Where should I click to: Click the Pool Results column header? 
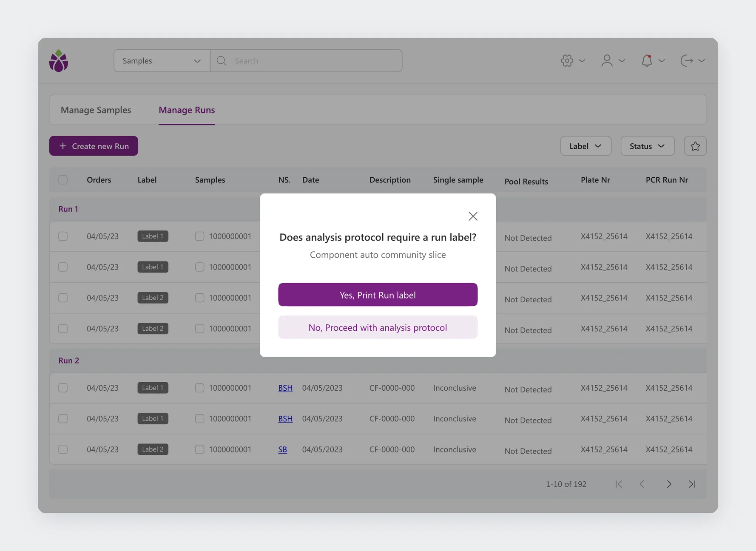[x=526, y=181]
